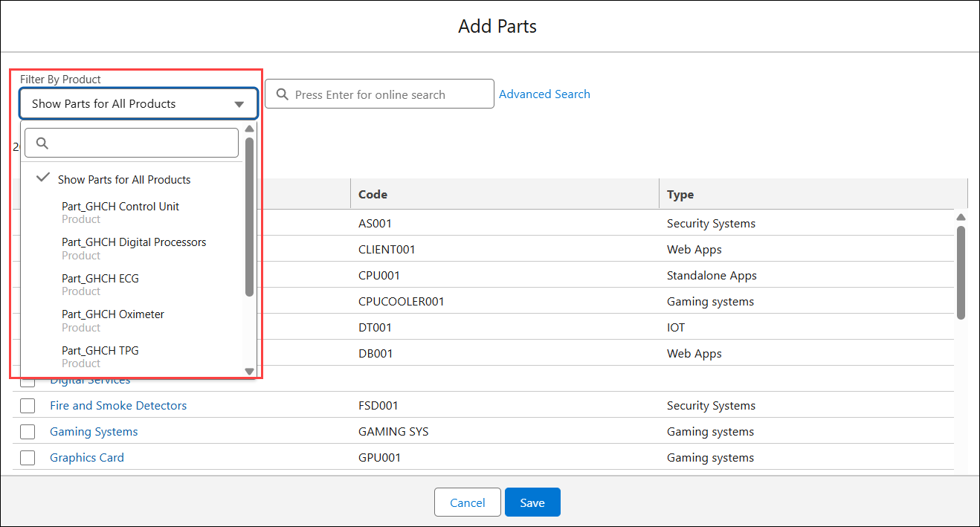Select Show Parts for All Products option
The image size is (980, 527).
pyautogui.click(x=124, y=179)
